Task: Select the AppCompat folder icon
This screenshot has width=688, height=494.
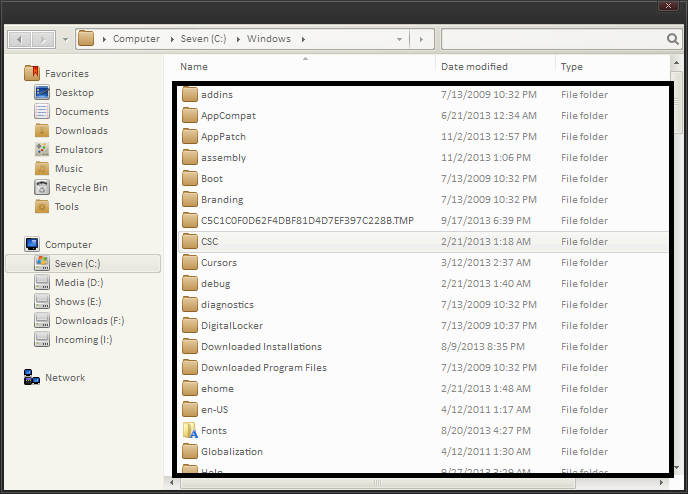Action: click(190, 115)
